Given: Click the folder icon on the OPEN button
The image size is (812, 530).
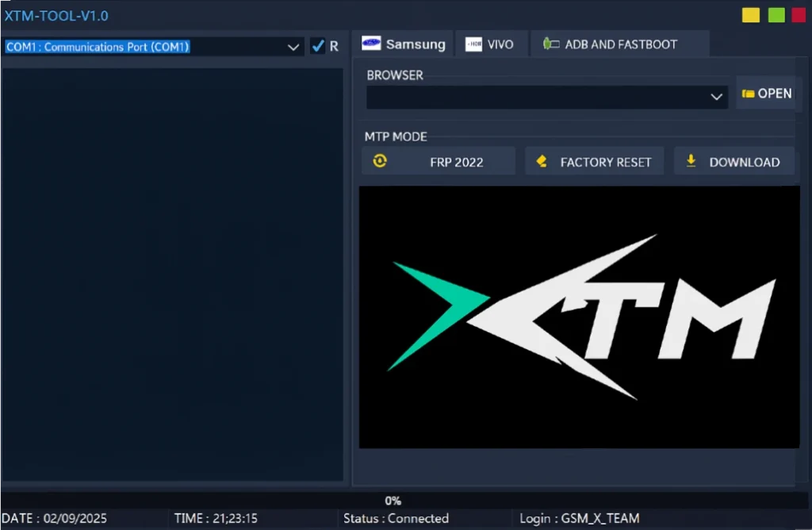Looking at the screenshot, I should (x=747, y=93).
